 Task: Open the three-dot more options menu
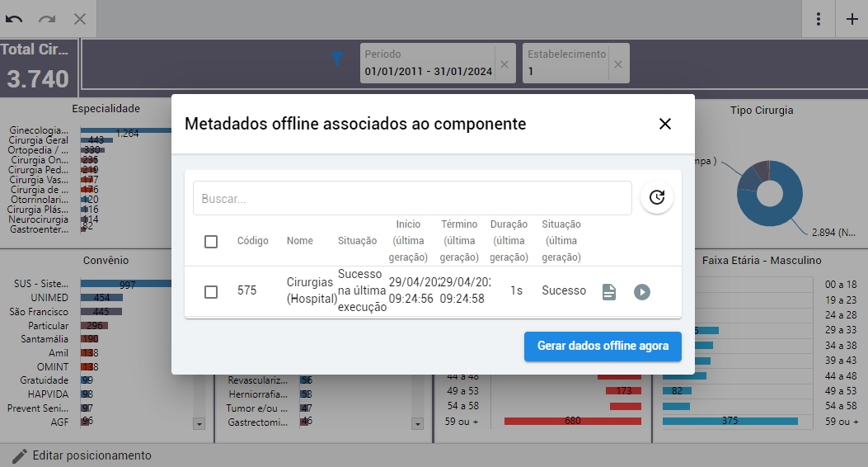point(818,19)
